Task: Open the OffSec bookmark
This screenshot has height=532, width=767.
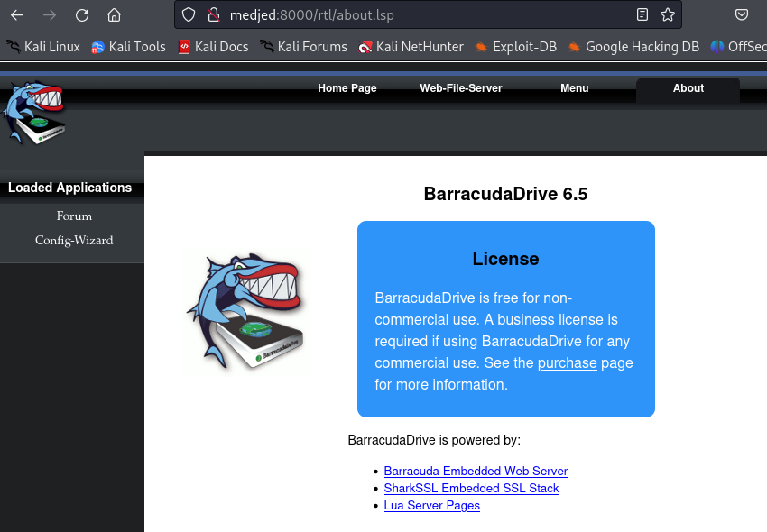Action: (739, 47)
